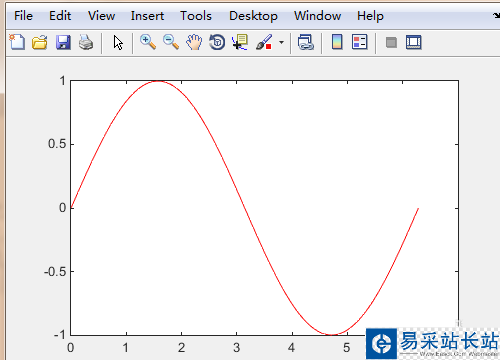
Task: Insert a legend using the toolbar icon
Action: (360, 42)
